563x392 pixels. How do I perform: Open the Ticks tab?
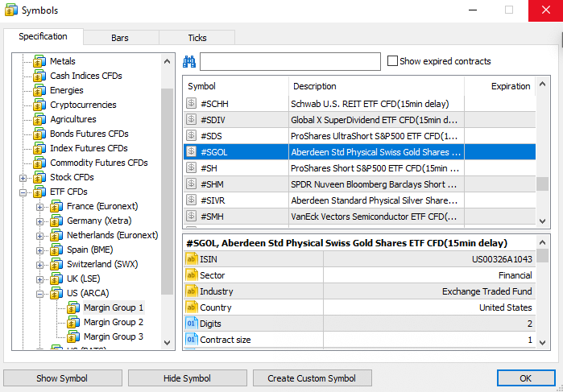197,38
